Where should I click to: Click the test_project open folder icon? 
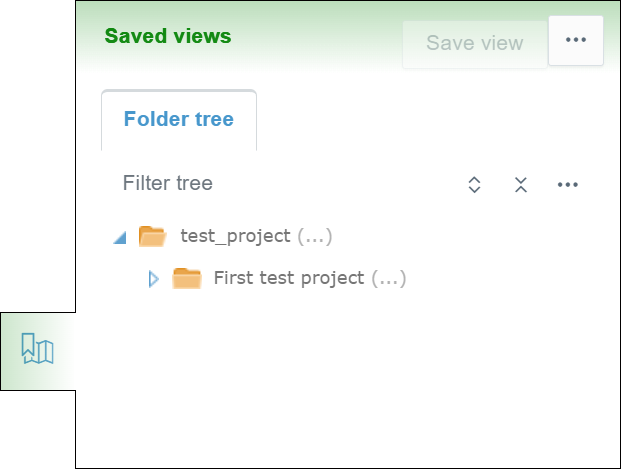click(x=152, y=237)
